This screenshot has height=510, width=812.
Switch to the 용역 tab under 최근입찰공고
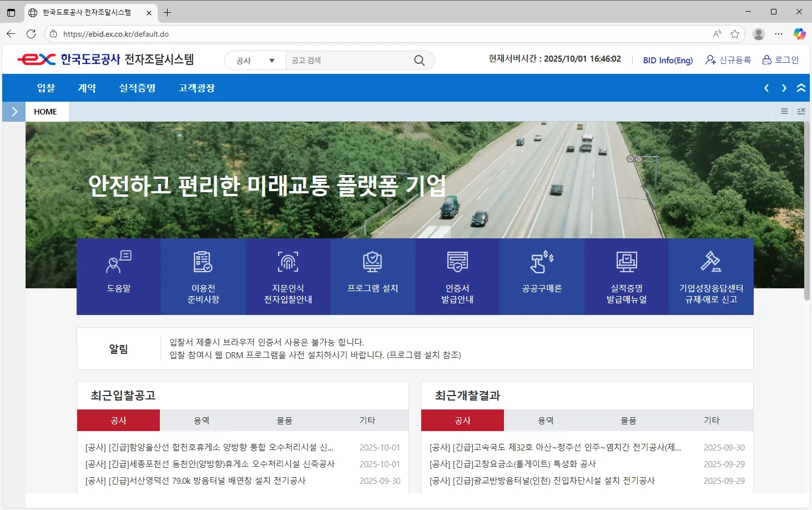(x=201, y=420)
